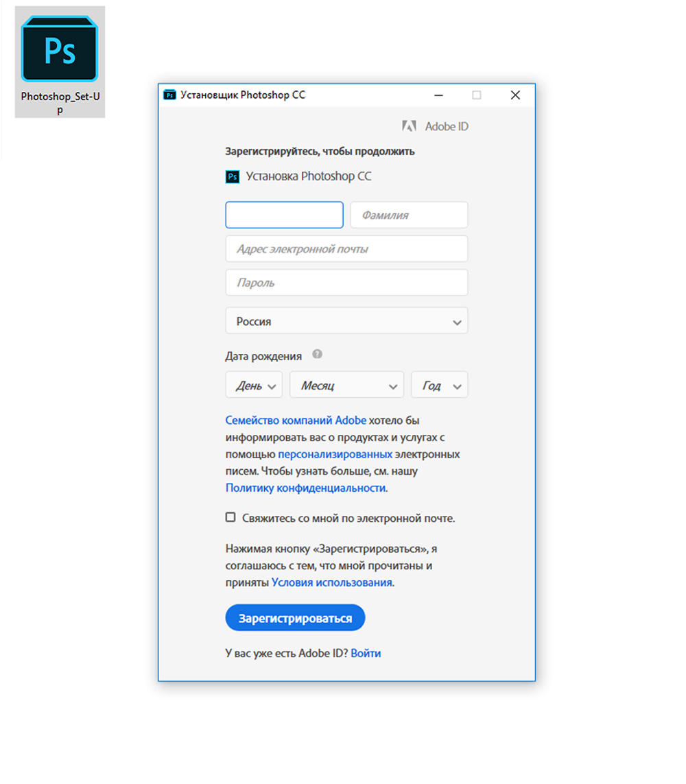Click the Adobe ID text
Screen dimensions: 686x784
click(447, 126)
